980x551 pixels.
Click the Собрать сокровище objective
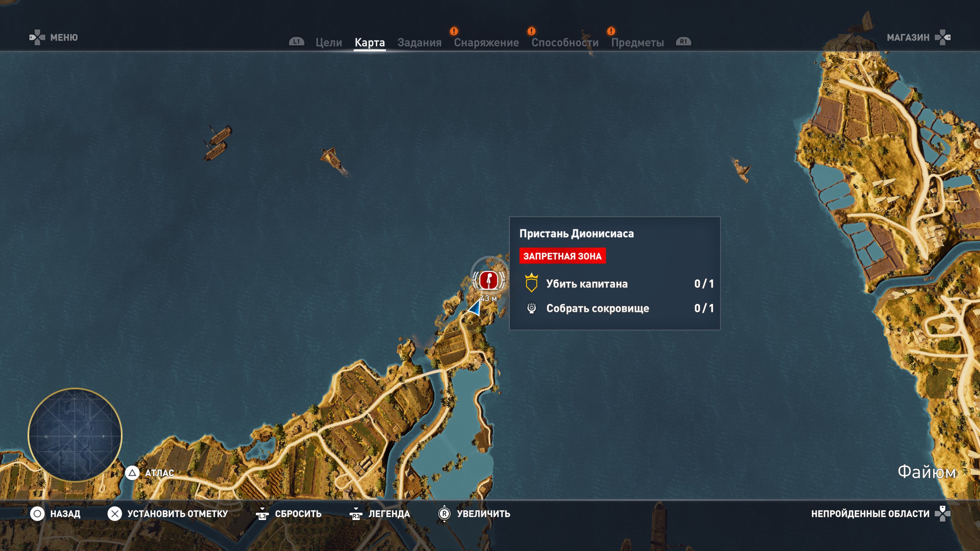(598, 308)
